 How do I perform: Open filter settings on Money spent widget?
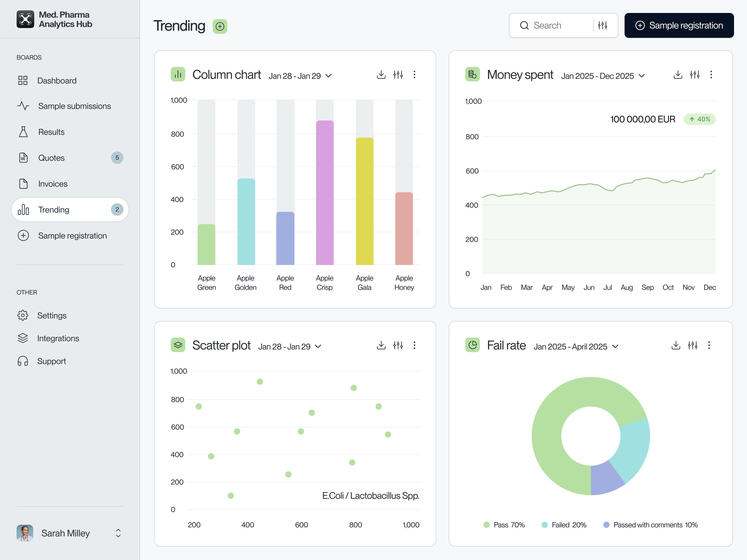click(695, 75)
